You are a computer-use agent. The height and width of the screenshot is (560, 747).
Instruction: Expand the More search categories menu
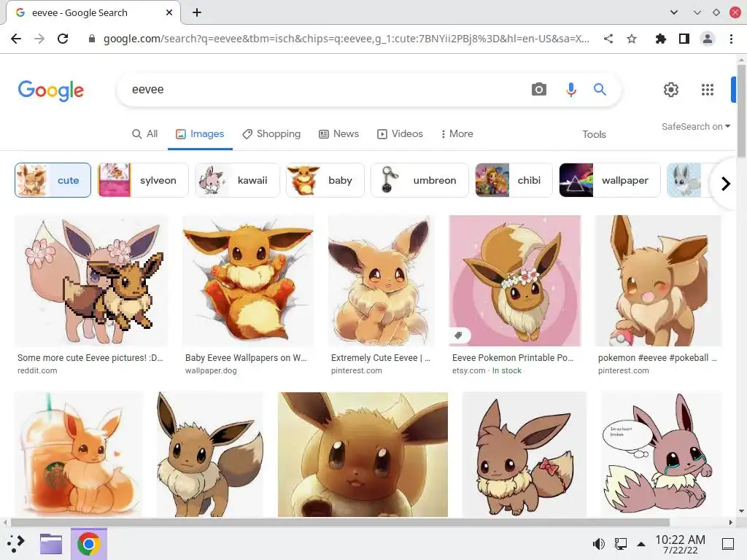coord(457,134)
